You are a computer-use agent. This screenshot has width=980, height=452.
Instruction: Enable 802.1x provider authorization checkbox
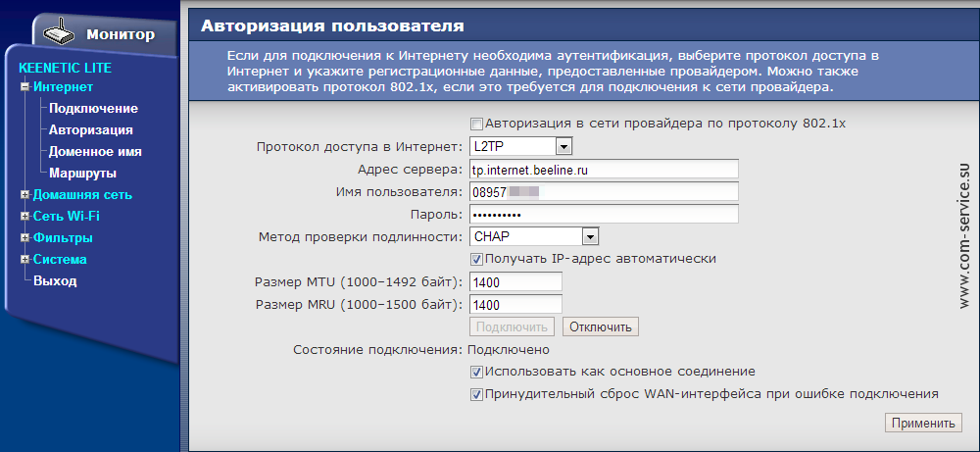pyautogui.click(x=477, y=125)
